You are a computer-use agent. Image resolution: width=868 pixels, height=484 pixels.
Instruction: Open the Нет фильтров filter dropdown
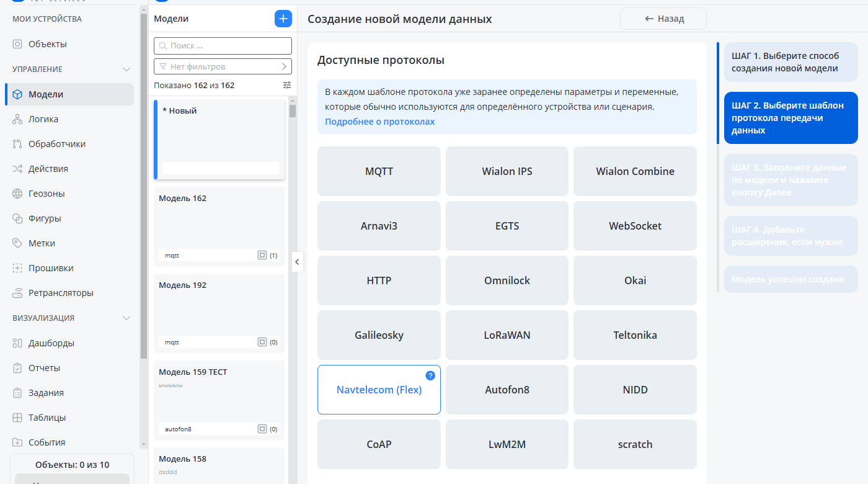pos(223,66)
